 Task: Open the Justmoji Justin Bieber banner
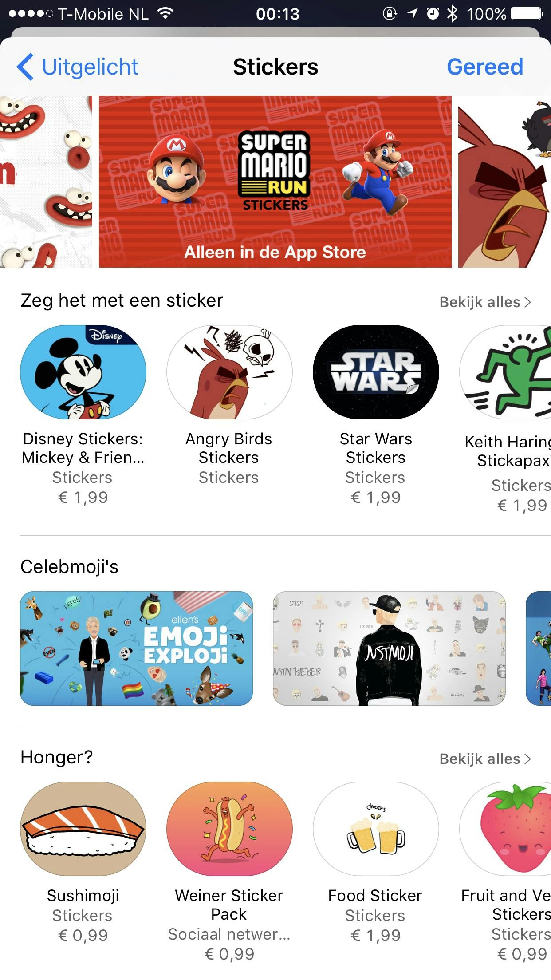[389, 648]
